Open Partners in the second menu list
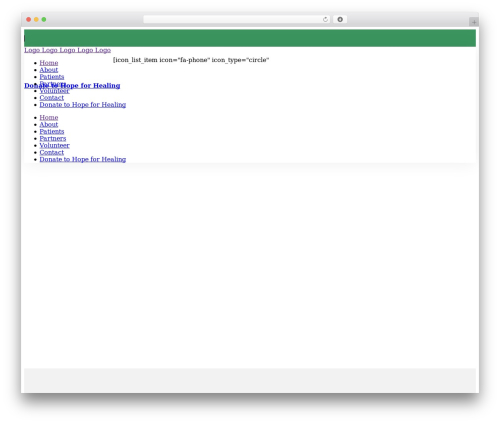The height and width of the screenshot is (423, 500). pos(53,138)
